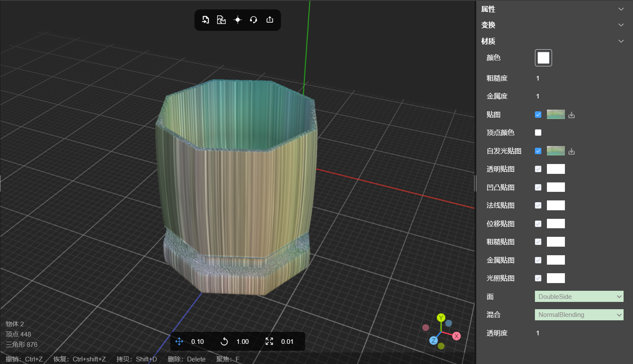Screen dimensions: 633x364
Task: Select the move translate snap icon
Action: coord(179,341)
